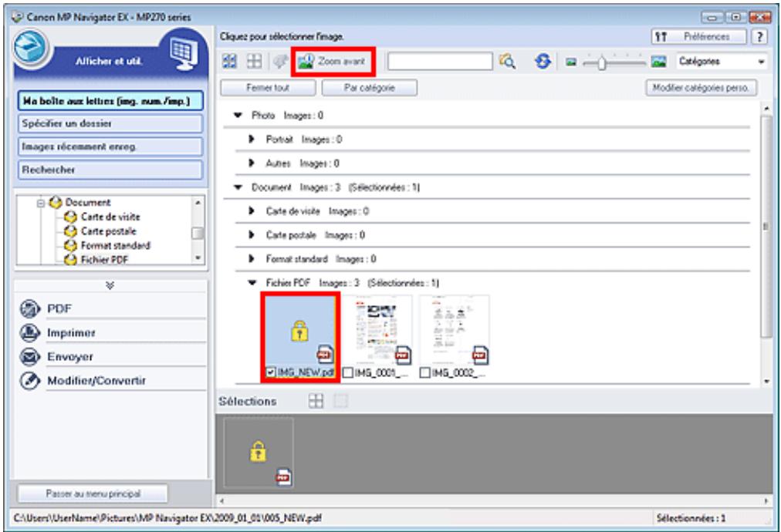Collapse the Photo category
Viewport: 781px width, 532px height.
pos(238,115)
